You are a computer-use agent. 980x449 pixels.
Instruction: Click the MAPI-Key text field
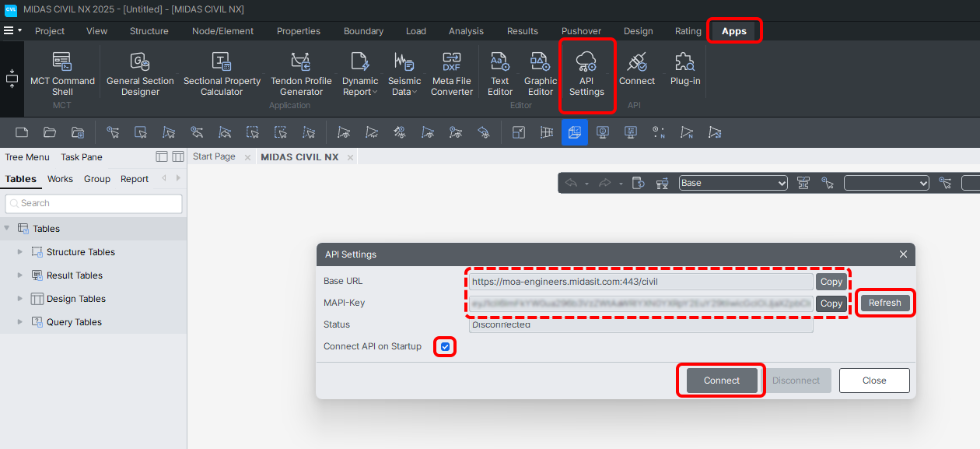(641, 303)
